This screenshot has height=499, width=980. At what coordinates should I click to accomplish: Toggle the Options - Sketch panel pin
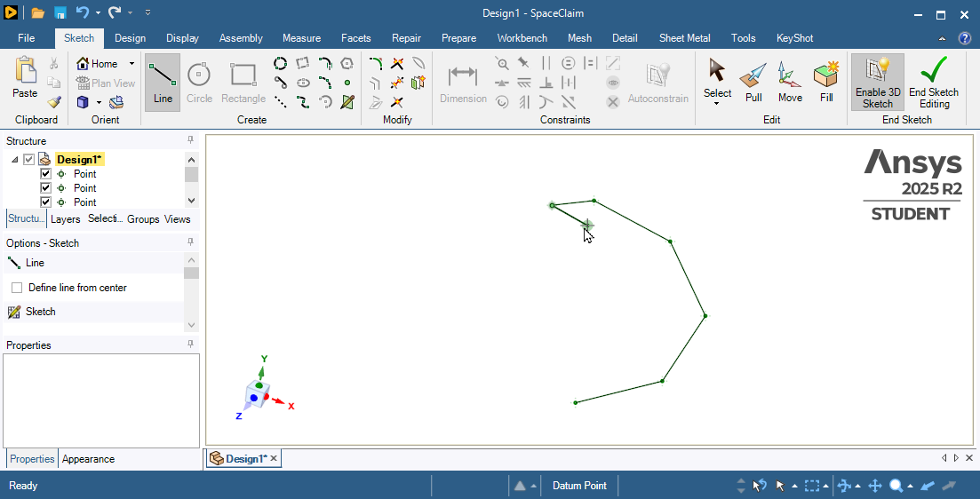point(190,242)
